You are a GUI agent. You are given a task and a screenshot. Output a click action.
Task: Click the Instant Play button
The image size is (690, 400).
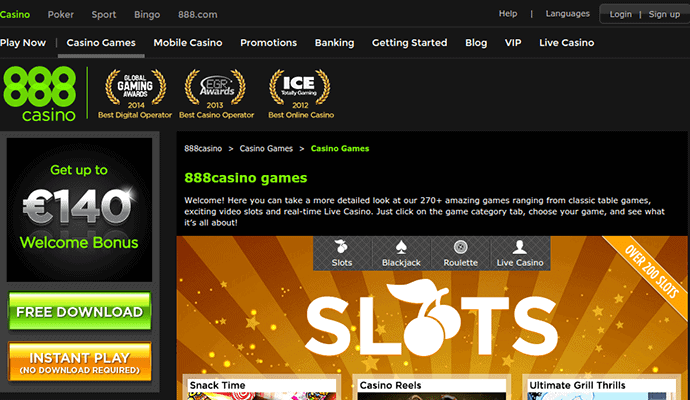[80, 362]
